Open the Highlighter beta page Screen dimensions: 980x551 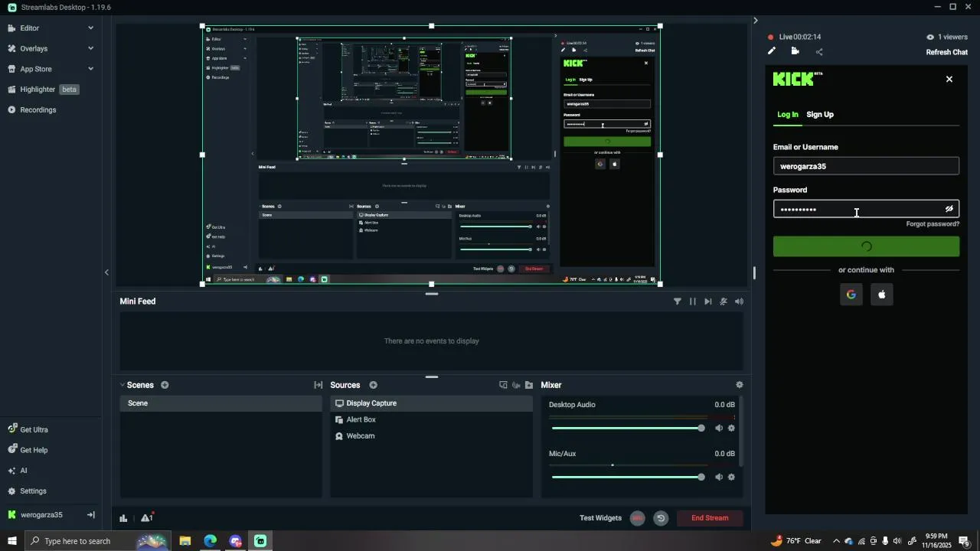42,90
